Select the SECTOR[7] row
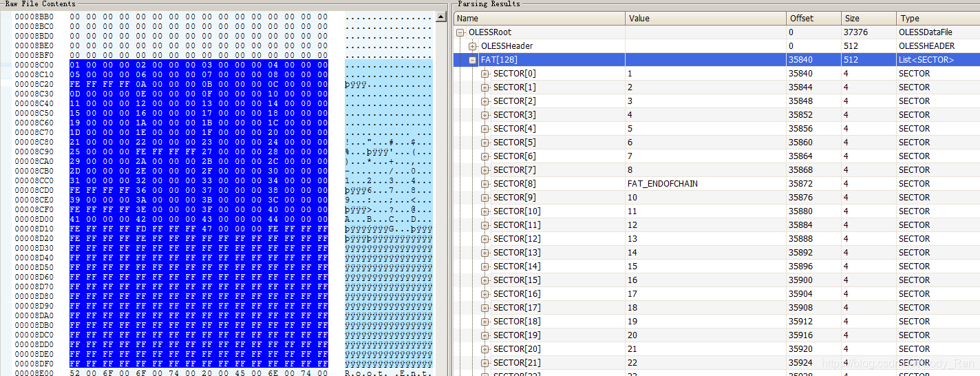 pyautogui.click(x=717, y=170)
